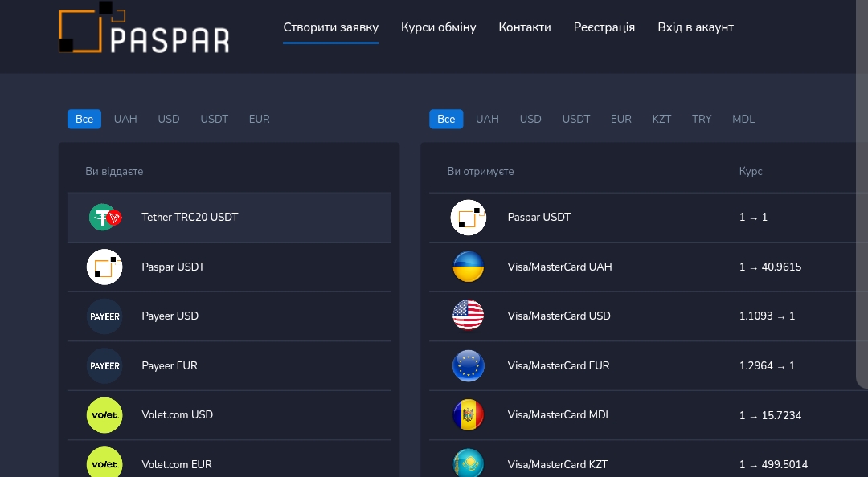Viewport: 868px width, 477px height.
Task: Click the Volet.com EUR logo icon
Action: (104, 463)
